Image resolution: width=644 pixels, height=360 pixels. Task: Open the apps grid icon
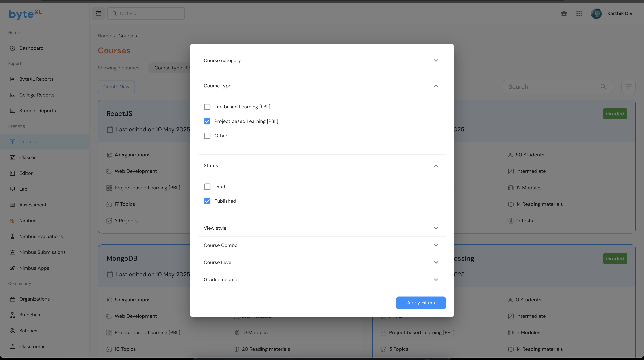click(579, 13)
